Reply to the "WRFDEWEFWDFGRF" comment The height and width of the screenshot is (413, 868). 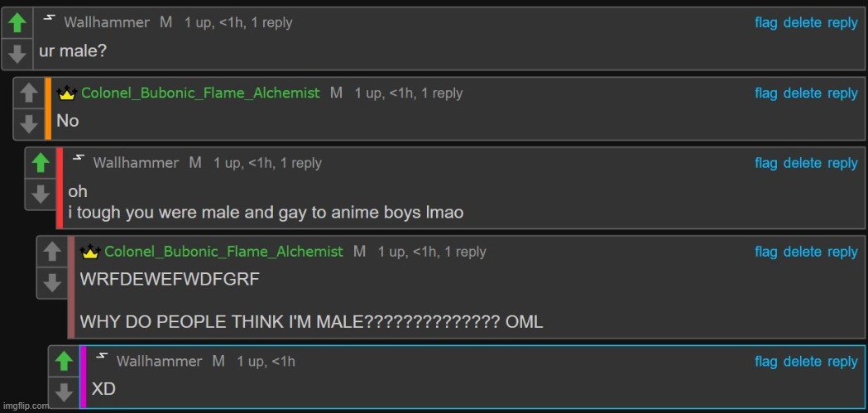pyautogui.click(x=842, y=252)
